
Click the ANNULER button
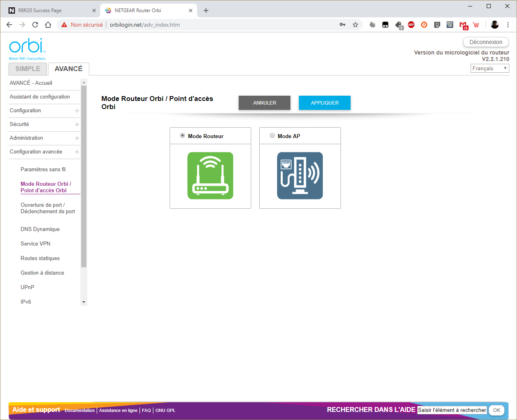265,103
